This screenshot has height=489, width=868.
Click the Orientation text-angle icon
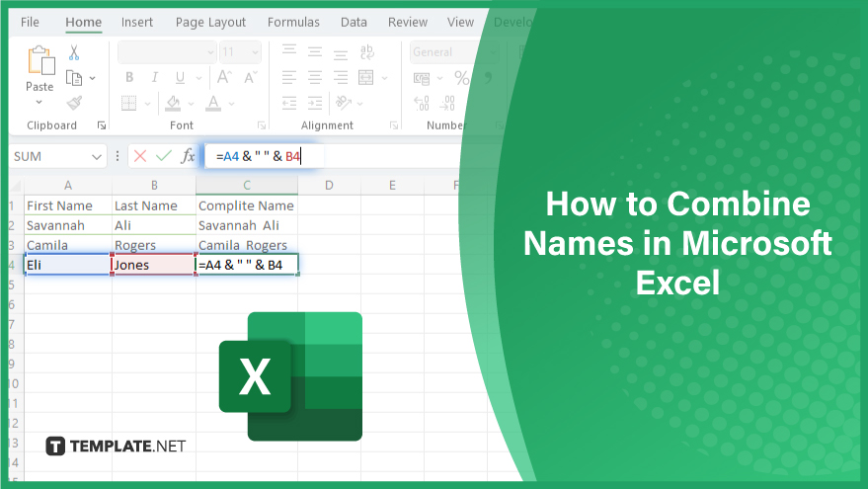coord(344,103)
